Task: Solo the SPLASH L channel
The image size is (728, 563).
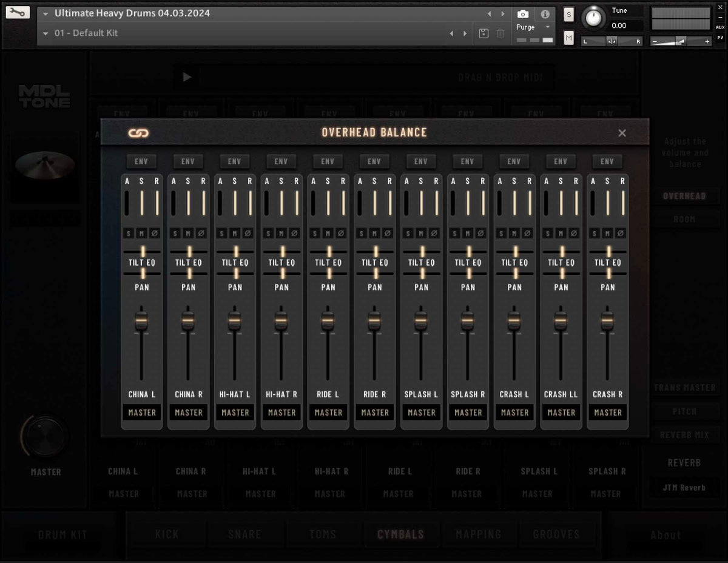Action: pyautogui.click(x=408, y=233)
